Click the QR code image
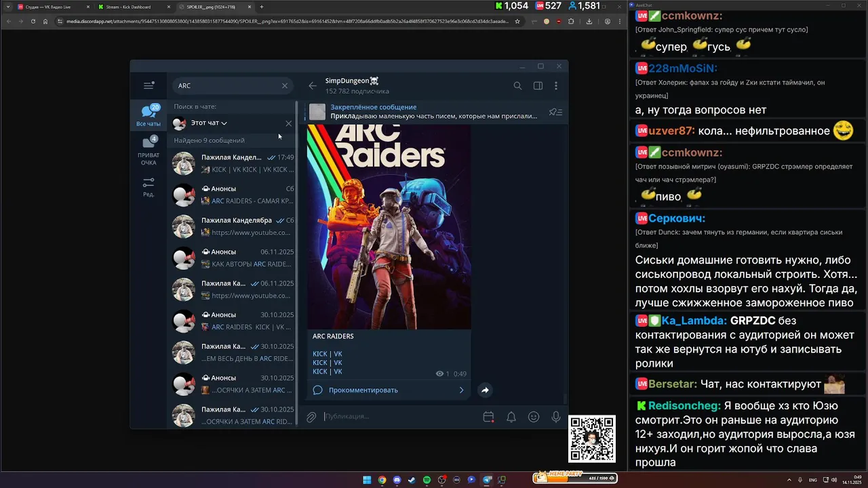This screenshot has width=868, height=488. 592,439
